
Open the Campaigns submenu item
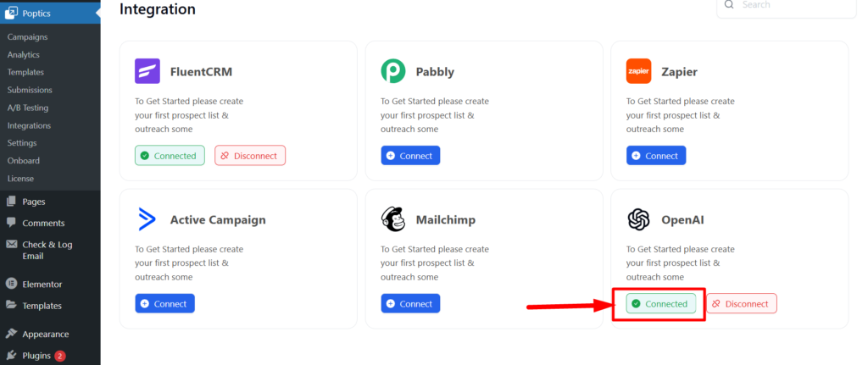coord(28,37)
